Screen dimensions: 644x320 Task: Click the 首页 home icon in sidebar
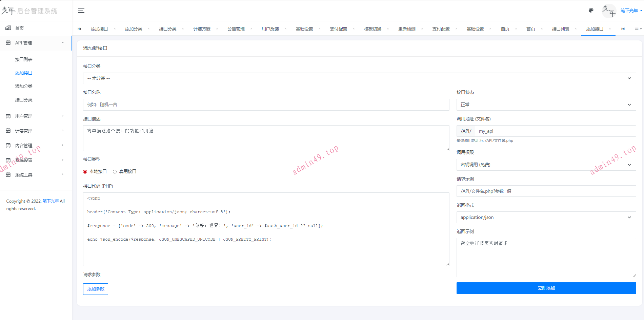coord(8,28)
